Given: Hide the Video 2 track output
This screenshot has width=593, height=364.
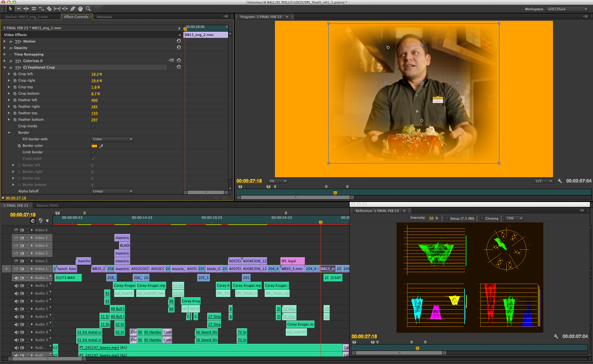Looking at the screenshot, I should 16,261.
